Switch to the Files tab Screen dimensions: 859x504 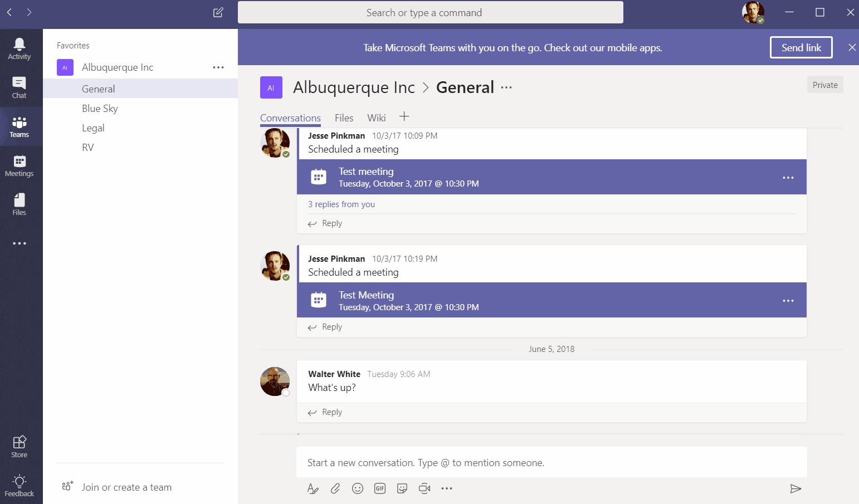[x=344, y=118]
